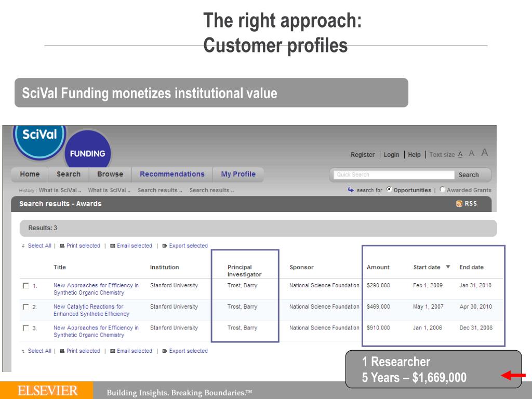Click the FUNDING logo circle
Image resolution: width=532 pixels, height=399 pixels.
click(x=87, y=149)
